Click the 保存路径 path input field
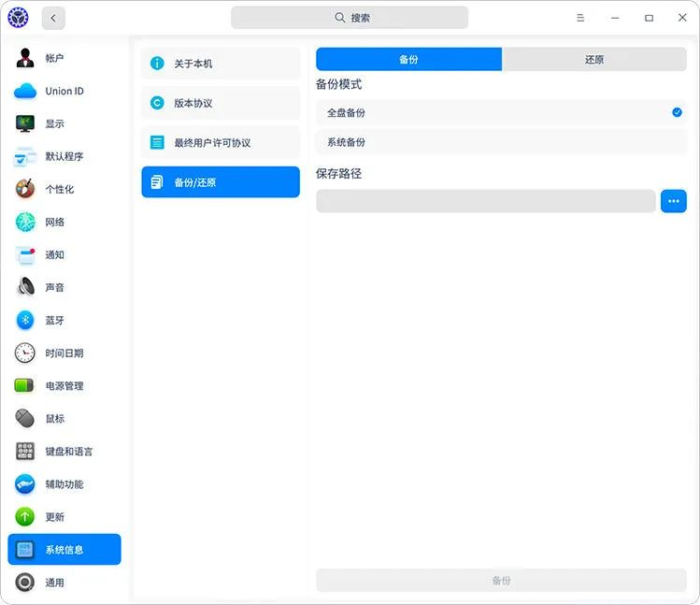This screenshot has width=700, height=605. point(486,201)
